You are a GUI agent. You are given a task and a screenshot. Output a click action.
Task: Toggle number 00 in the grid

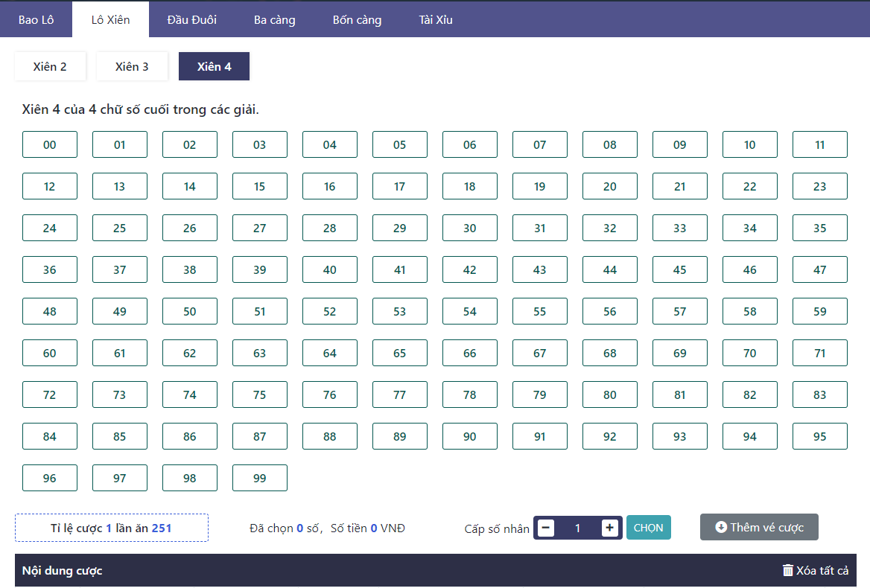(x=50, y=145)
